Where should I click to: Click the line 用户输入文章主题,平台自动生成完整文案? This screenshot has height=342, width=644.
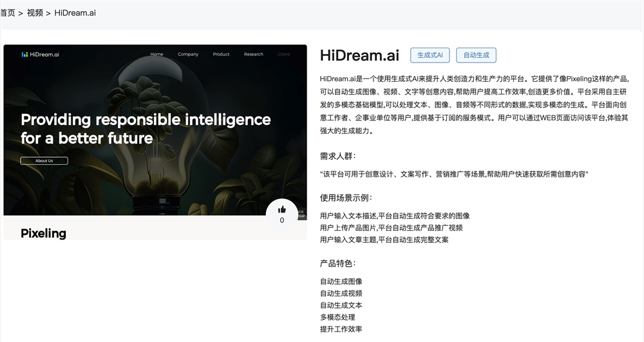pyautogui.click(x=384, y=240)
